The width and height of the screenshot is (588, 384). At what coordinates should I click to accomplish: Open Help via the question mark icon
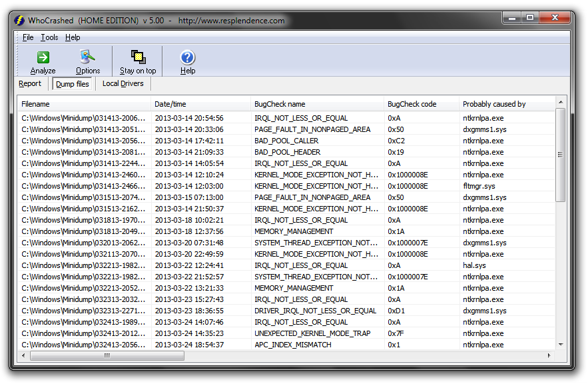[188, 57]
